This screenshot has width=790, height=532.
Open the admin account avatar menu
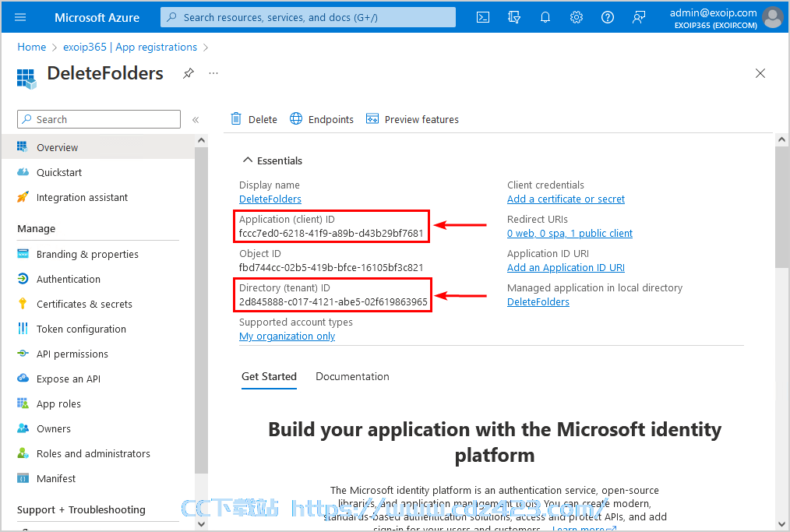click(x=773, y=18)
